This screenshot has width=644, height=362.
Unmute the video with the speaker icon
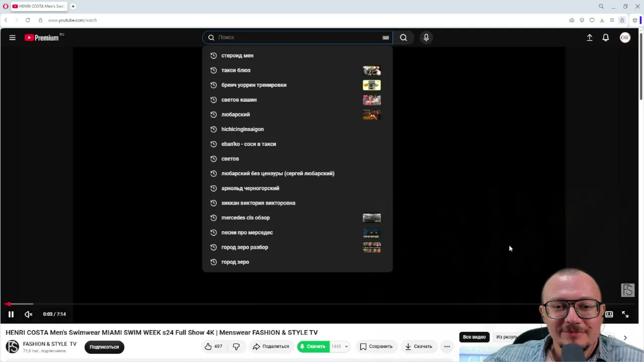(28, 314)
